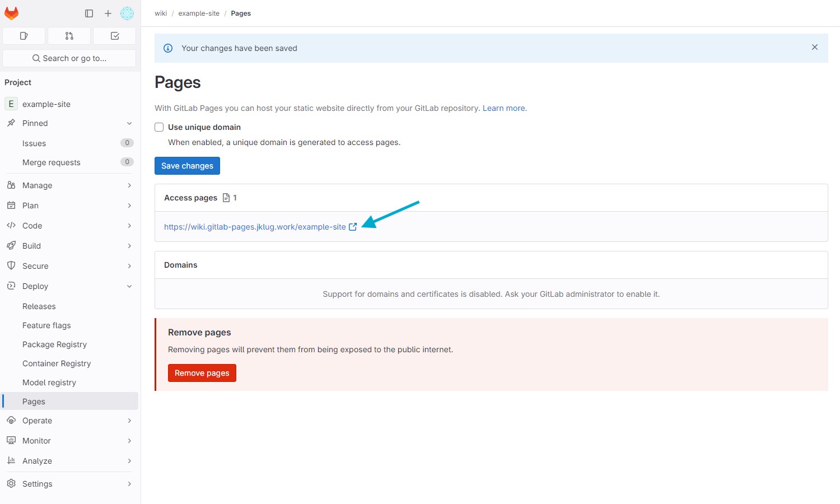Open the to-do list icon

pos(115,36)
